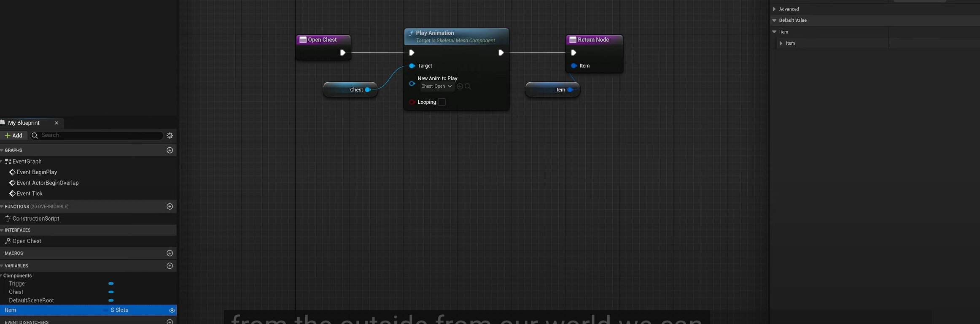Select the Return Node title bar
Screen dimensions: 980x324
[595, 40]
